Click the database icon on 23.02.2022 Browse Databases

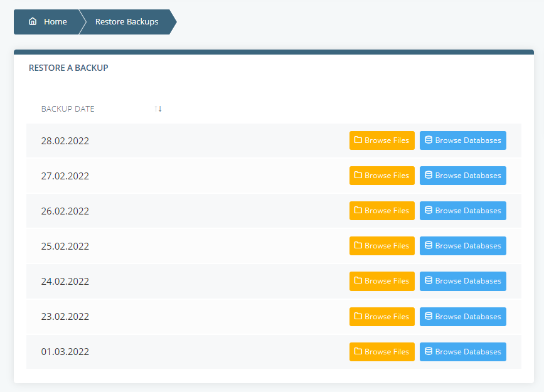point(429,316)
